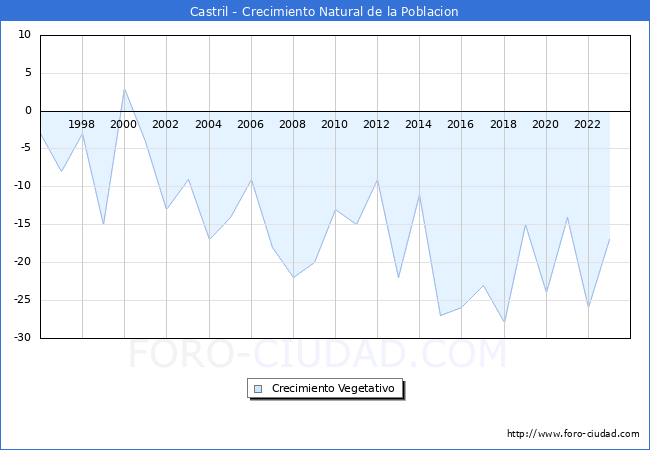Select the 2000 year label on axis
Screen dimensions: 650x450
(x=124, y=125)
